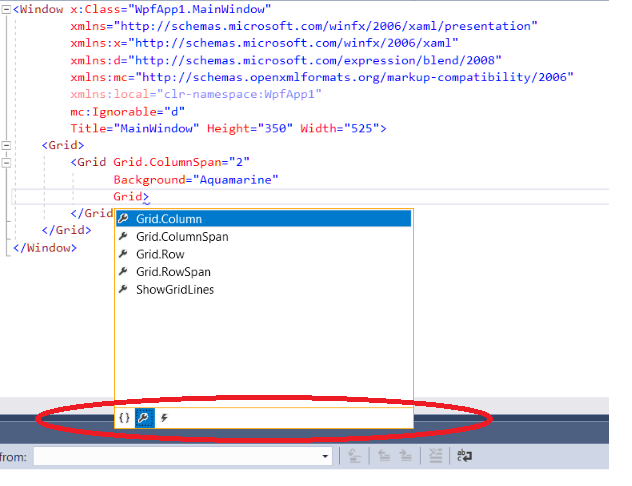Collapse the inner Grid ColumnSpan outline node
The height and width of the screenshot is (486, 632).
(6, 162)
